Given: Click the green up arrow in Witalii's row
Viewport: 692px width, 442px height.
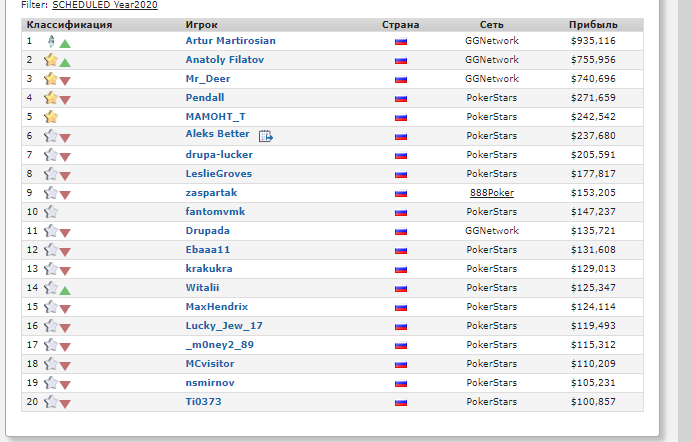Looking at the screenshot, I should point(65,291).
